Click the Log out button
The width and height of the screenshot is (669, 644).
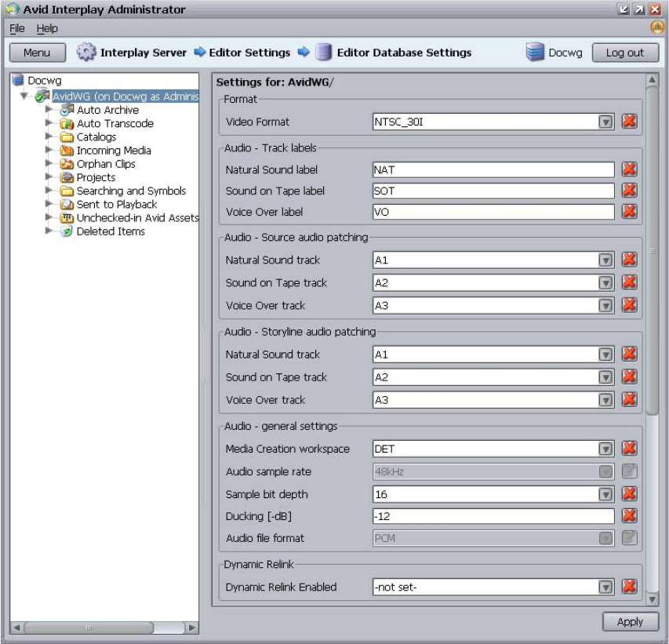click(x=625, y=53)
